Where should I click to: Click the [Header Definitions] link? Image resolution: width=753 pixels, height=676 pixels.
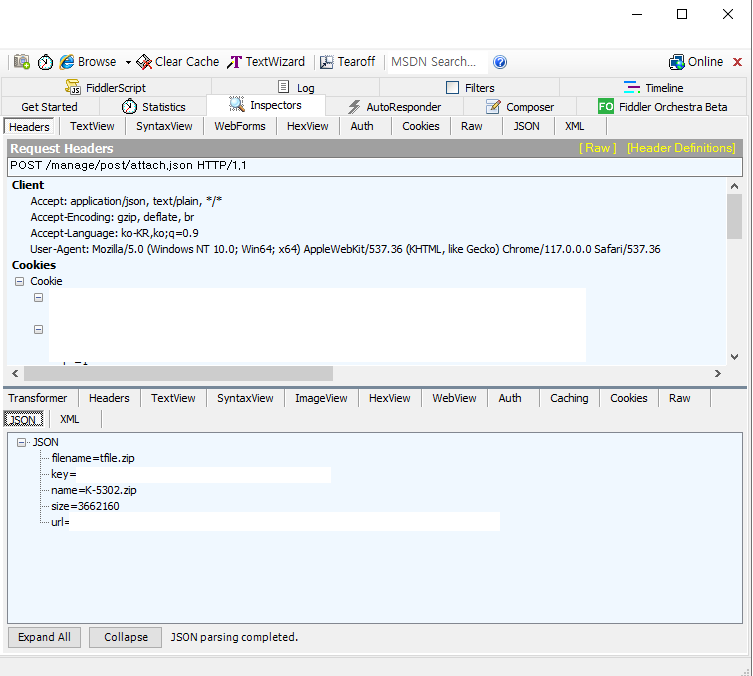click(681, 148)
